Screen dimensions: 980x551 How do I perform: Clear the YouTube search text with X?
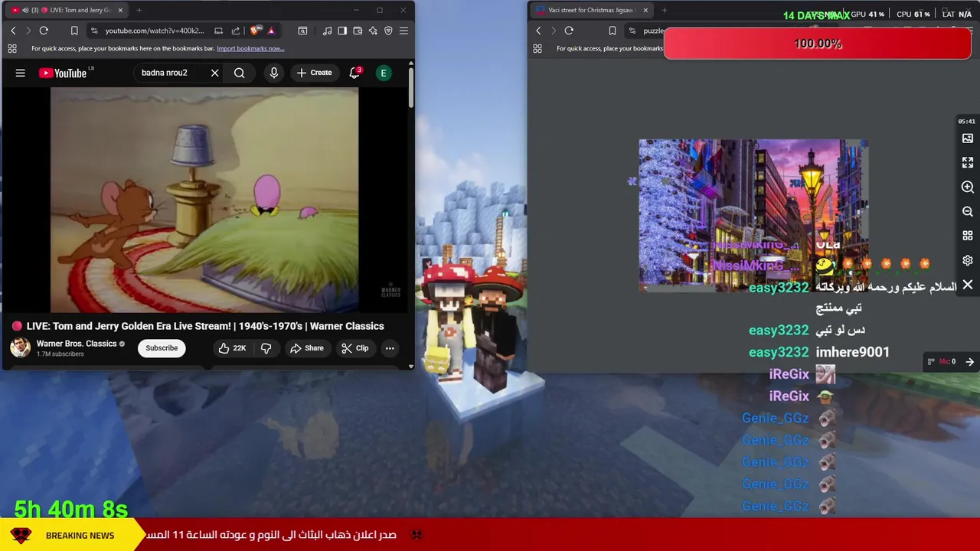coord(215,73)
